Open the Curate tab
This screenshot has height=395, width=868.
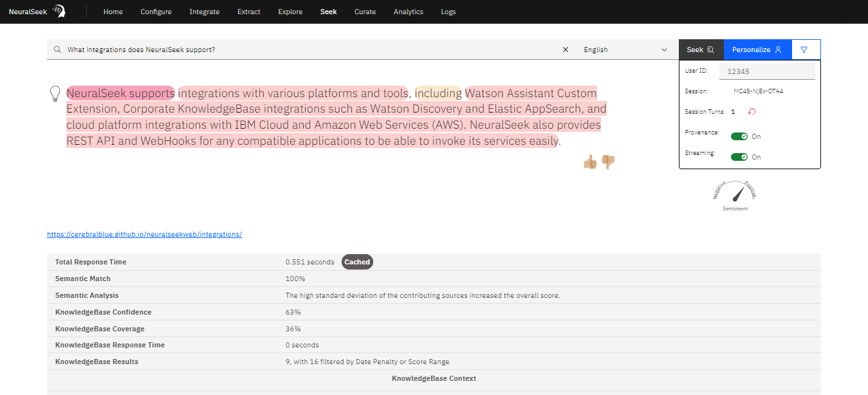365,12
